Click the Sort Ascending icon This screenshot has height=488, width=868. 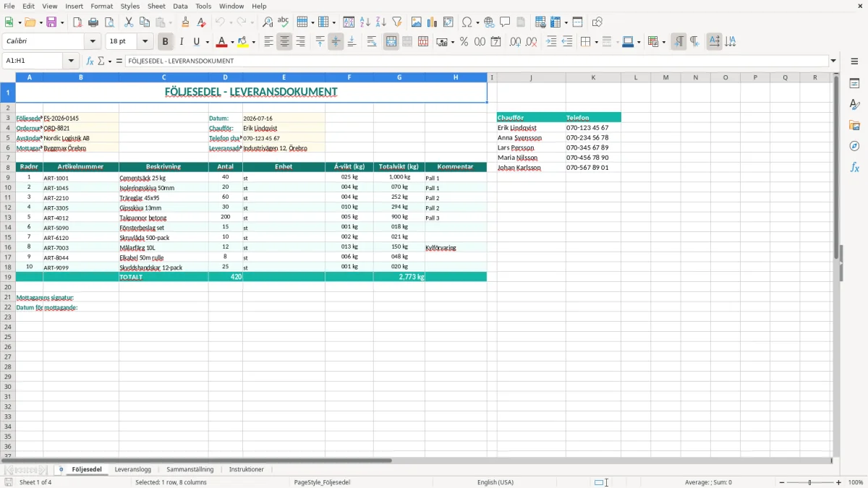point(365,22)
